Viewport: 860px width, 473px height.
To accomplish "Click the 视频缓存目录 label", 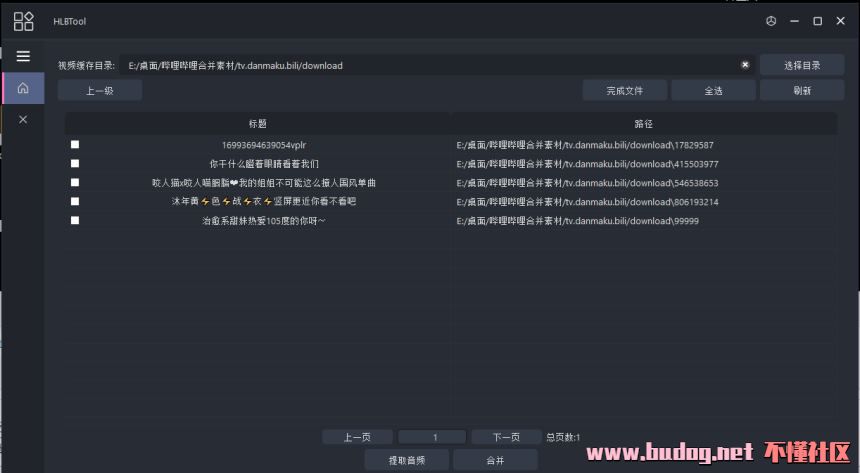I will click(x=86, y=65).
